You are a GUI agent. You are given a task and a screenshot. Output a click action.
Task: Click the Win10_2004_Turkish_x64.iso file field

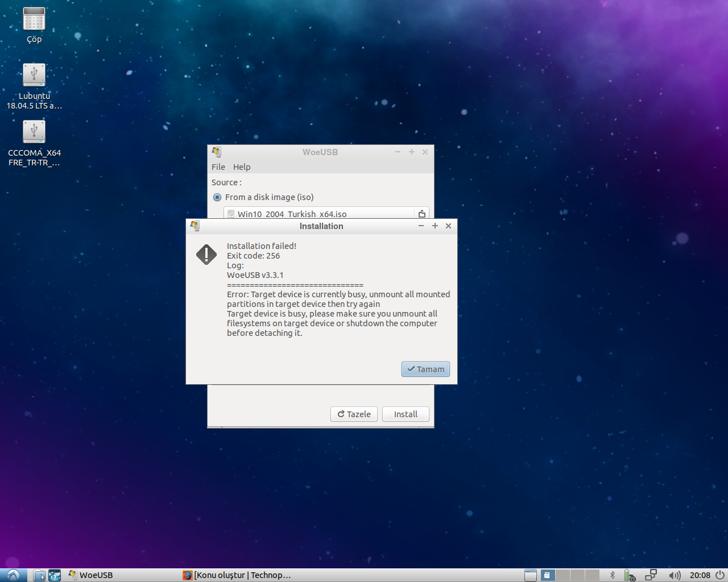(x=319, y=213)
